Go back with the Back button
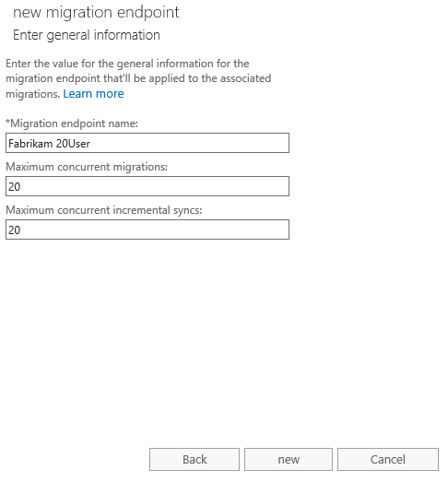 195,459
